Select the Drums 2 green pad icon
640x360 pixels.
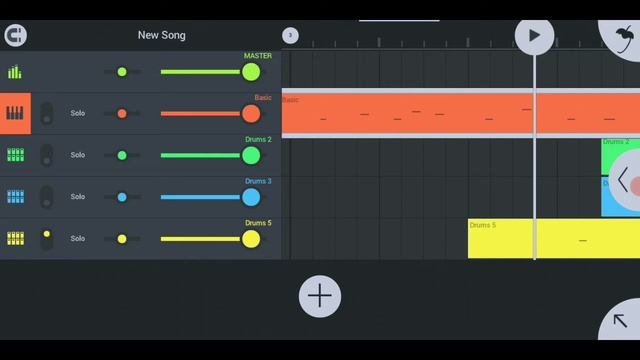tap(16, 155)
